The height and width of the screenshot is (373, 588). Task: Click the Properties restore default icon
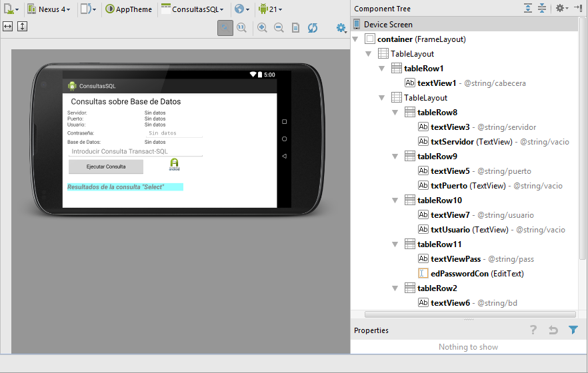pos(553,330)
